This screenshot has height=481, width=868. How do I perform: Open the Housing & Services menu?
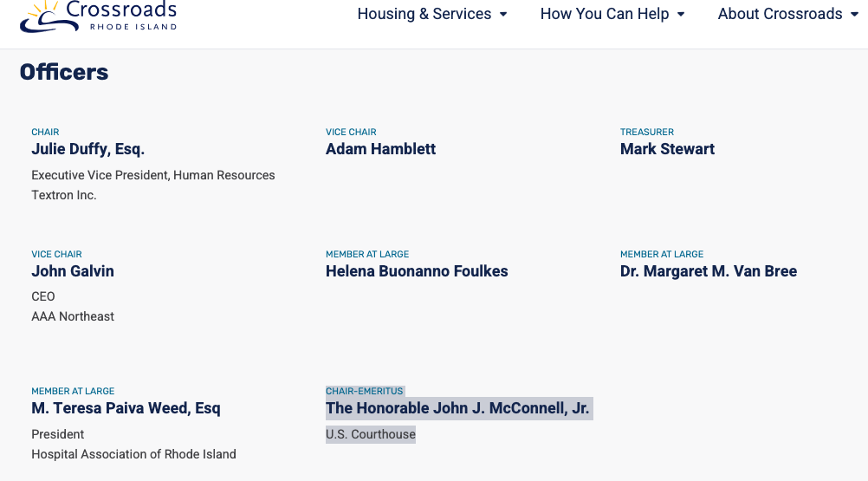coord(424,14)
